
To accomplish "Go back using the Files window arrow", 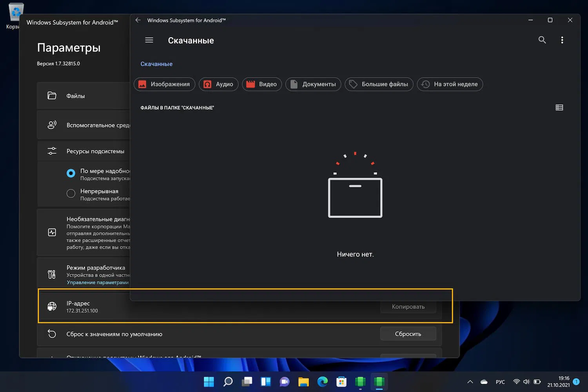I will (138, 20).
